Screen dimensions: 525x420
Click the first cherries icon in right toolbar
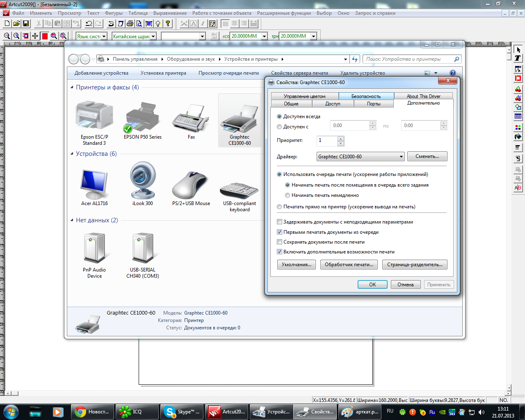518,89
